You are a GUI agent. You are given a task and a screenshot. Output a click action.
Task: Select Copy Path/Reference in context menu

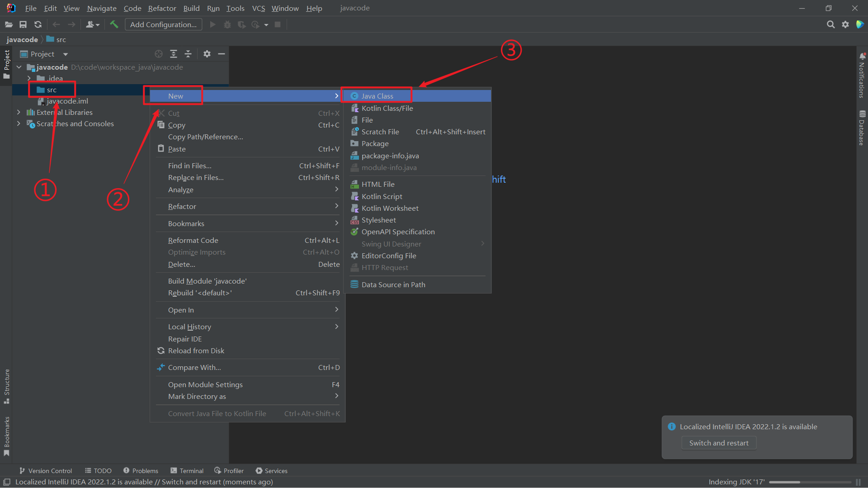tap(247, 137)
